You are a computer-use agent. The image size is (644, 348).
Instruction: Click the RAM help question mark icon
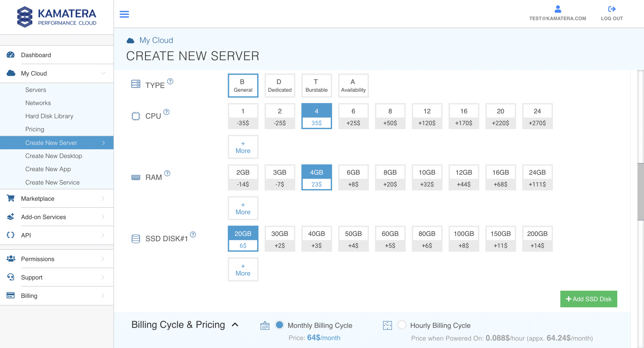(x=167, y=173)
